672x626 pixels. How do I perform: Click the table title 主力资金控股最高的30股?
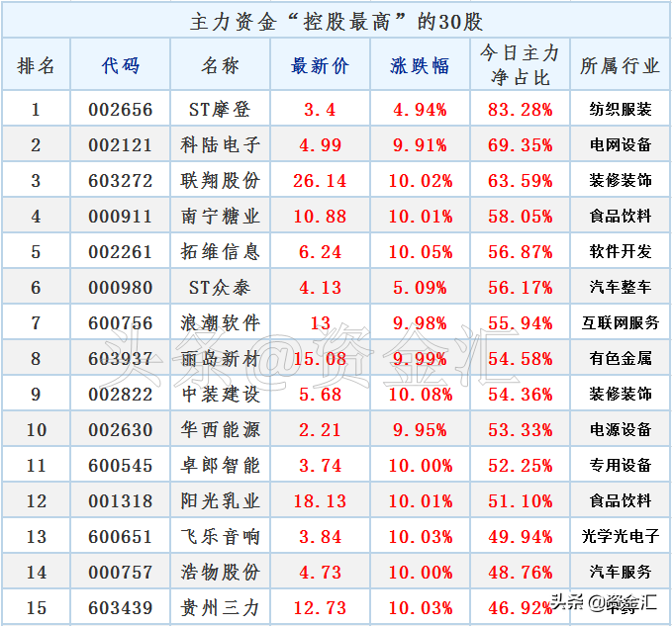point(336,21)
